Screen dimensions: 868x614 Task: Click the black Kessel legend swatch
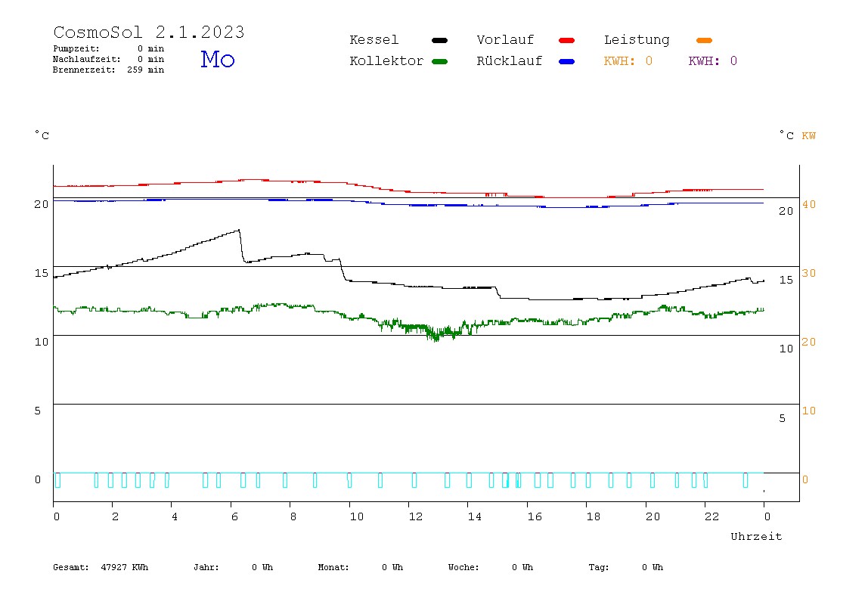pos(439,40)
